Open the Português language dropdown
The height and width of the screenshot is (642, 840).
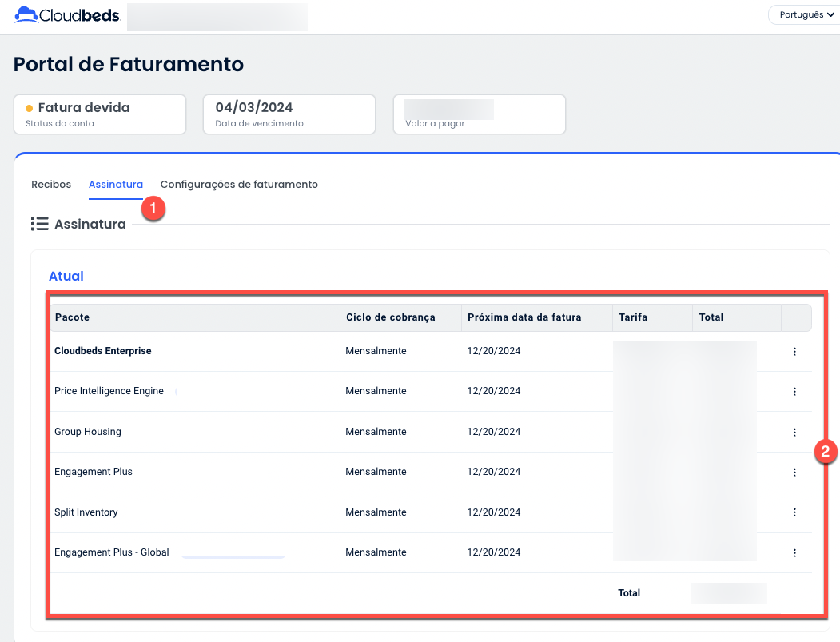[802, 15]
